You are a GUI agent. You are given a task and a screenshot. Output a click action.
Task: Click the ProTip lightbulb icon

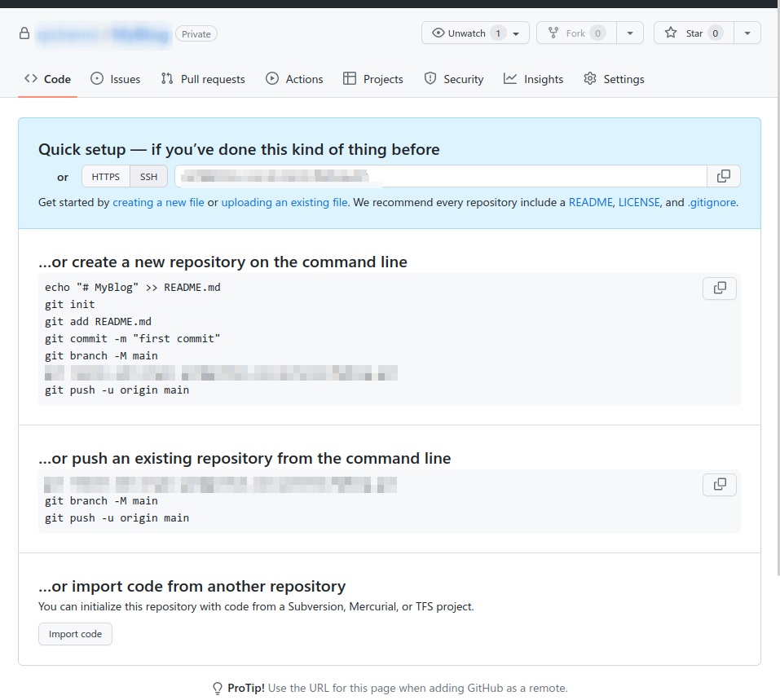[x=218, y=688]
